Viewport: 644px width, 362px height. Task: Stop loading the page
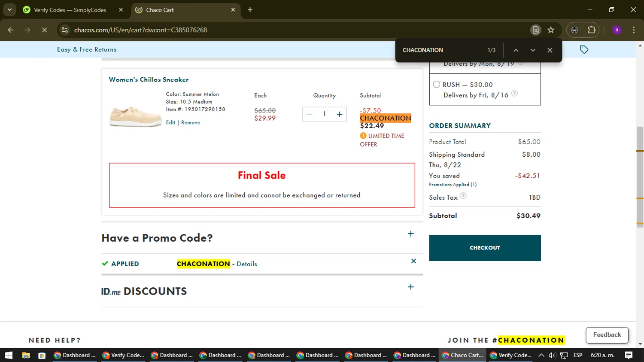(x=44, y=30)
